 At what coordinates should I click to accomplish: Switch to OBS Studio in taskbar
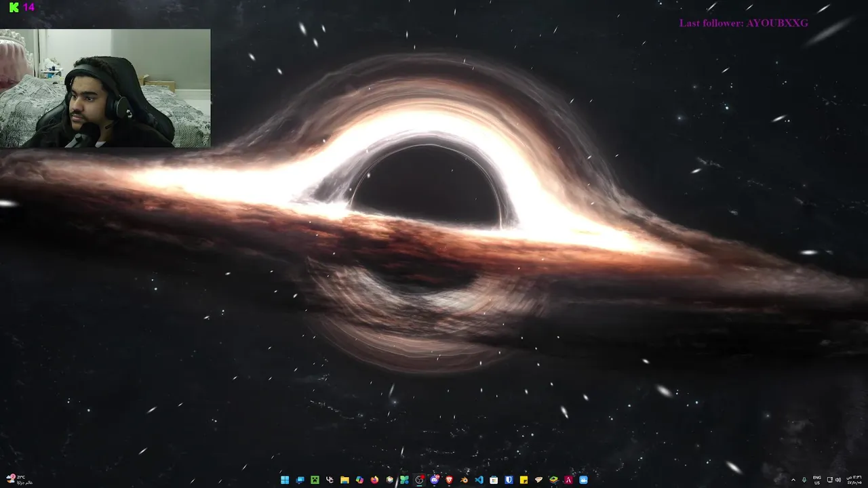click(x=419, y=480)
